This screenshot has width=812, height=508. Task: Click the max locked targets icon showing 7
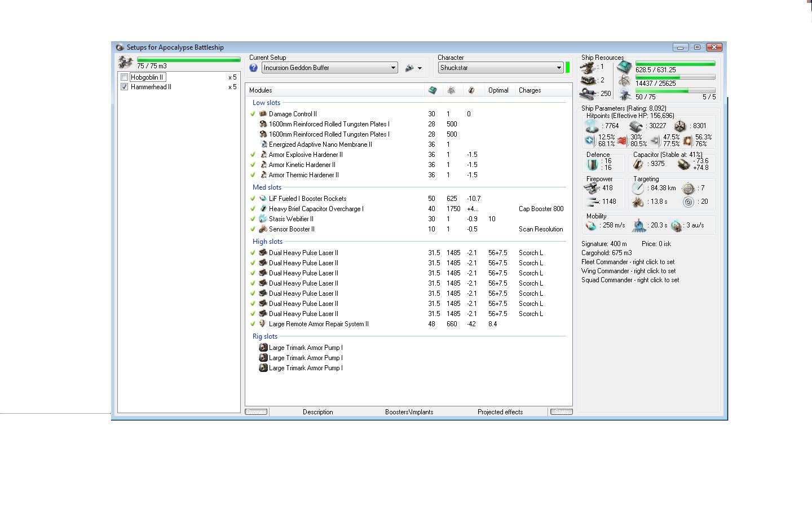pyautogui.click(x=688, y=189)
